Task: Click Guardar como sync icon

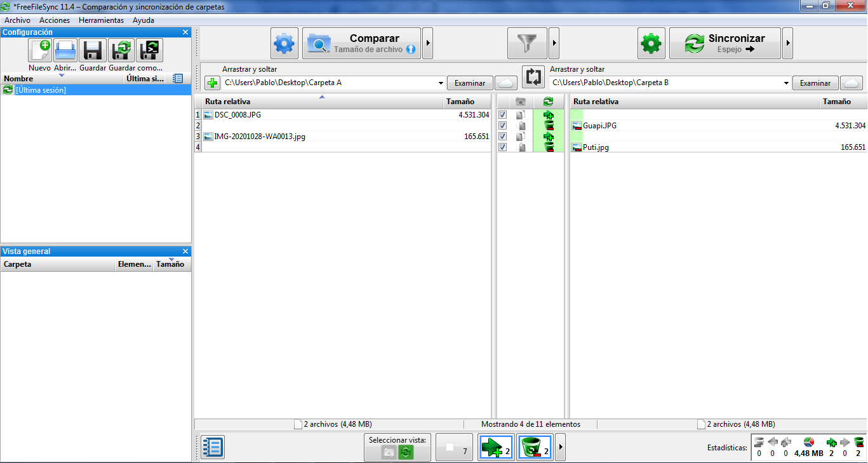Action: 121,50
